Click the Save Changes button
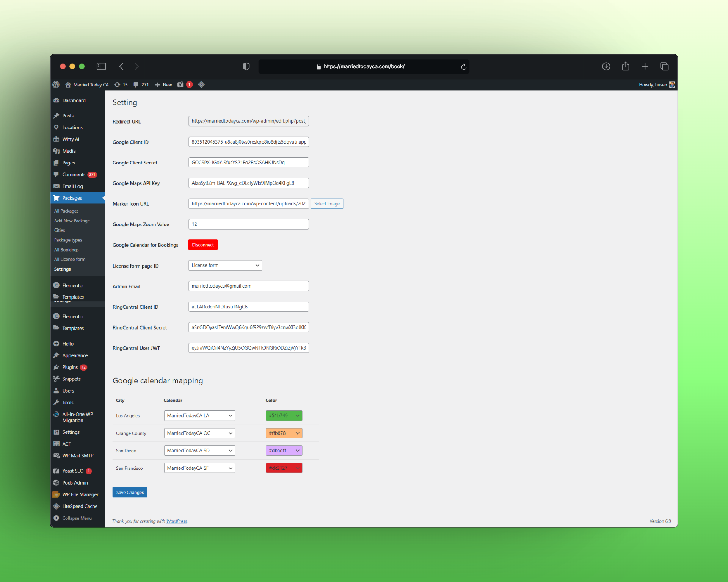This screenshot has width=728, height=582. [x=130, y=492]
